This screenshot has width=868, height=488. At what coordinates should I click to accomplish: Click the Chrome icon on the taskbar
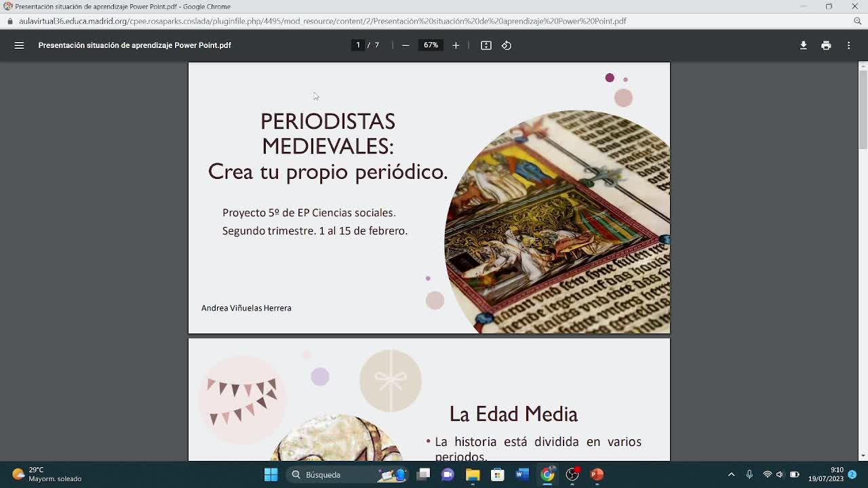(547, 474)
